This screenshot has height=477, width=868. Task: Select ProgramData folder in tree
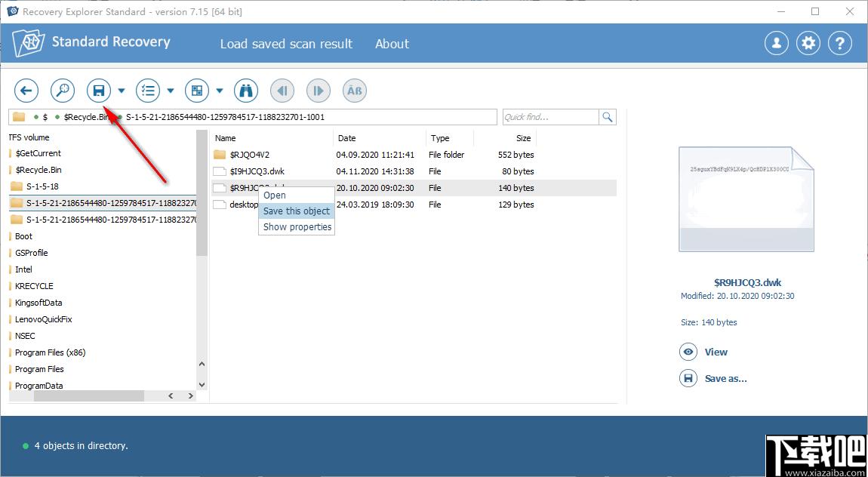pos(38,386)
